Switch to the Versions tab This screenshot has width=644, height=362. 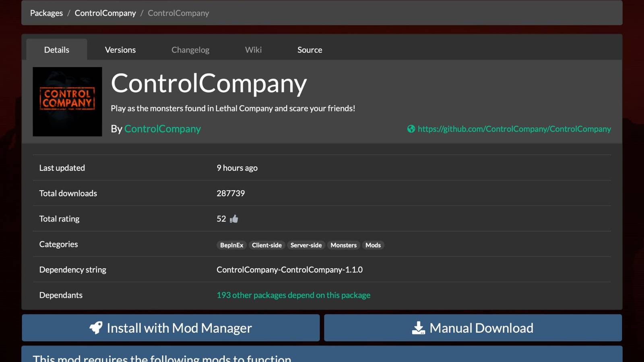point(120,49)
